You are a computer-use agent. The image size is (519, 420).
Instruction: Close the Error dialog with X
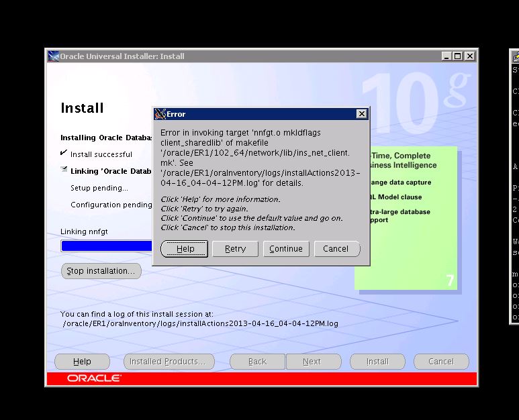tap(362, 114)
